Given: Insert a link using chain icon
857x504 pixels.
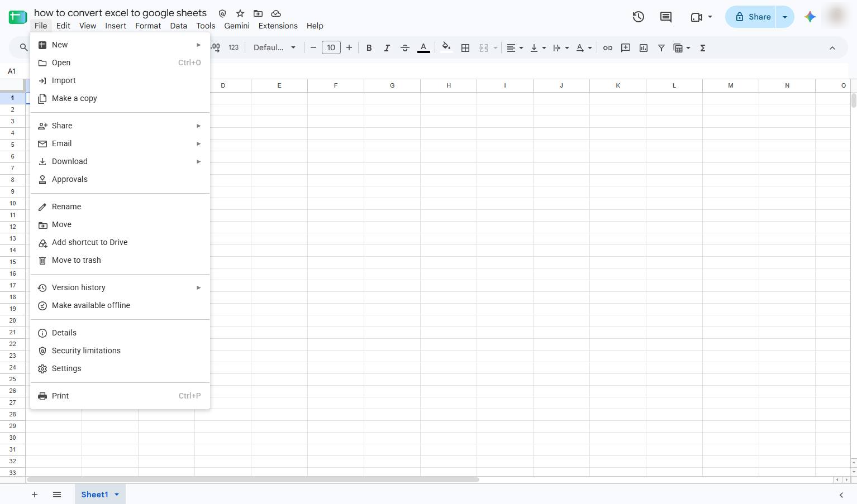Looking at the screenshot, I should click(607, 48).
